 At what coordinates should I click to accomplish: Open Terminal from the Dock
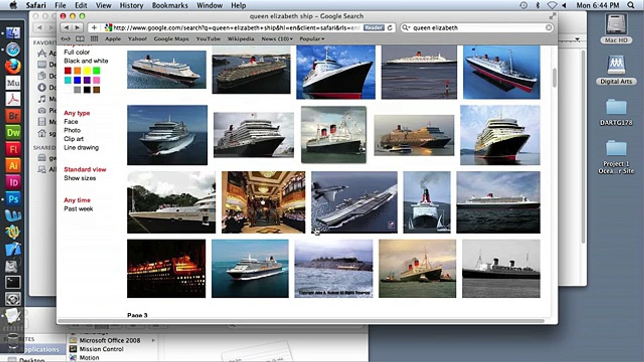13,282
